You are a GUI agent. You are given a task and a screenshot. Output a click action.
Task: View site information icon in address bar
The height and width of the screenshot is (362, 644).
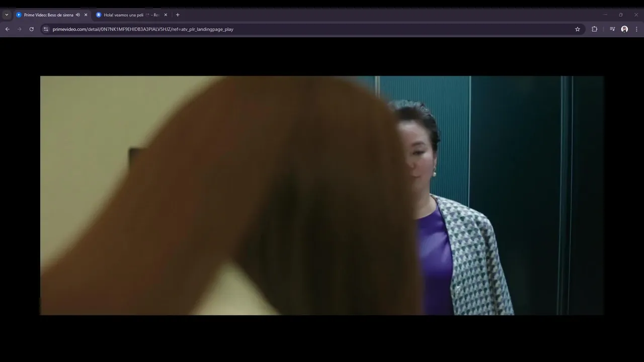[x=46, y=29]
